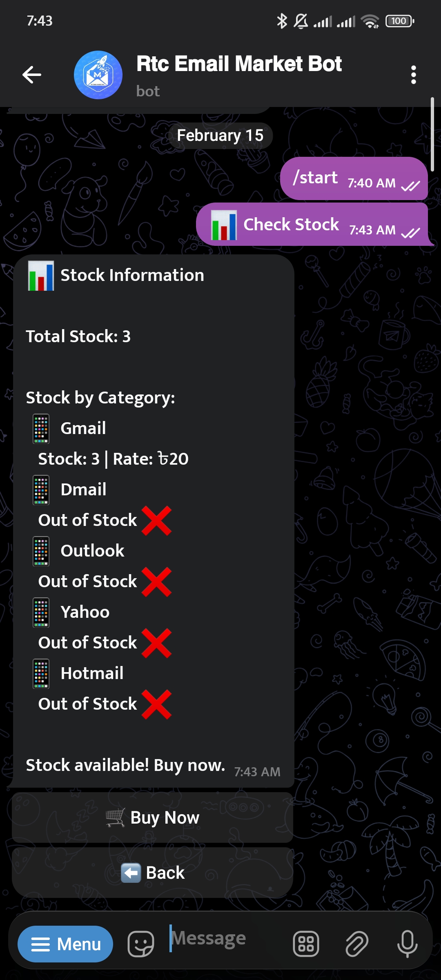Image resolution: width=441 pixels, height=980 pixels.
Task: Tap the red cross under Hotmail
Action: [156, 704]
